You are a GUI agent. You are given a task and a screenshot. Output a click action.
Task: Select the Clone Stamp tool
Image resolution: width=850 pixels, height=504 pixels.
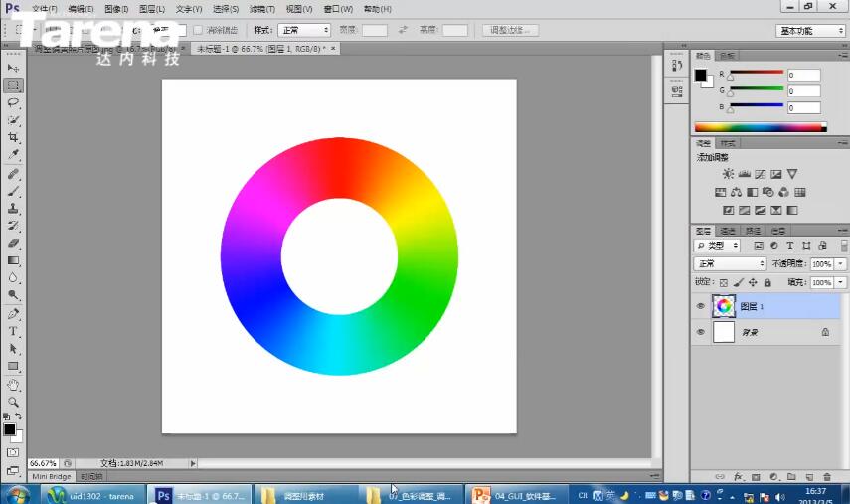click(x=14, y=209)
